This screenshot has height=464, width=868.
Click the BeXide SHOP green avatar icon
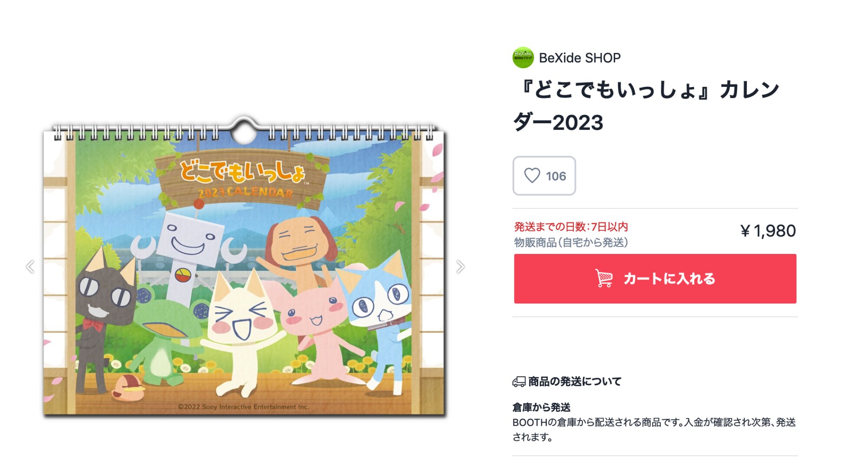coord(523,57)
